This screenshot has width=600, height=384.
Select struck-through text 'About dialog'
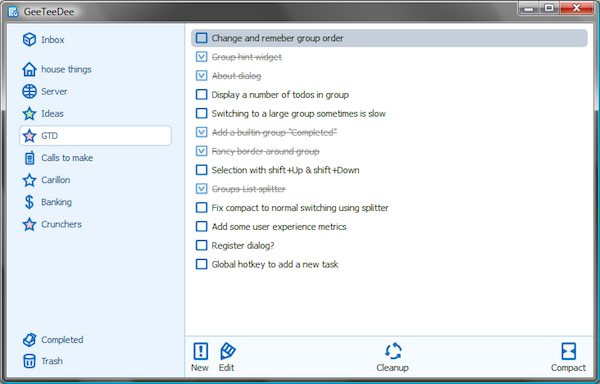[x=236, y=76]
